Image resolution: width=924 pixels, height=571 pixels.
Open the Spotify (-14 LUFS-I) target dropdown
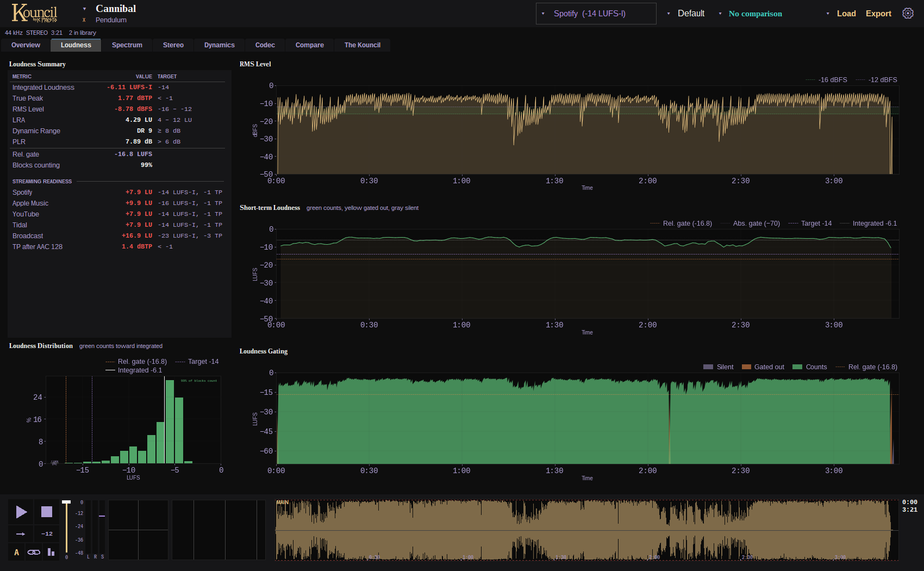click(x=596, y=14)
